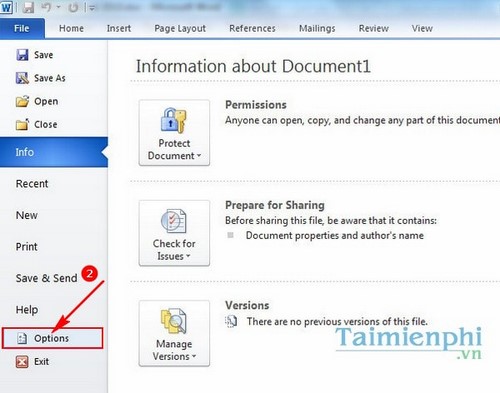
Task: Go to the References tab
Action: click(252, 29)
